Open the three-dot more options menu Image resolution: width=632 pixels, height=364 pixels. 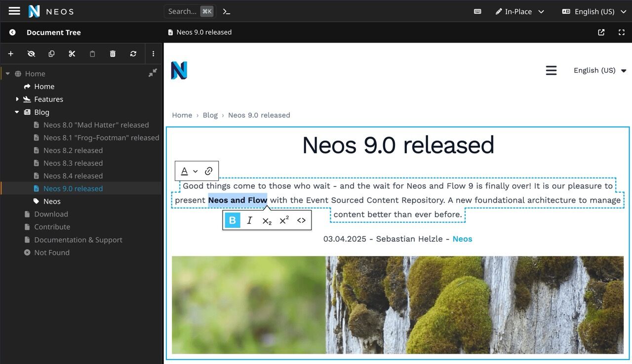click(154, 54)
